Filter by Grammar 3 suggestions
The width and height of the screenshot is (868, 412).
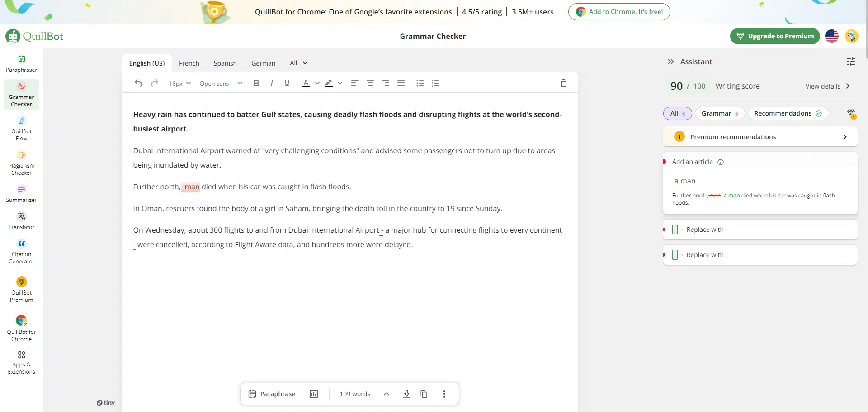[x=720, y=113]
